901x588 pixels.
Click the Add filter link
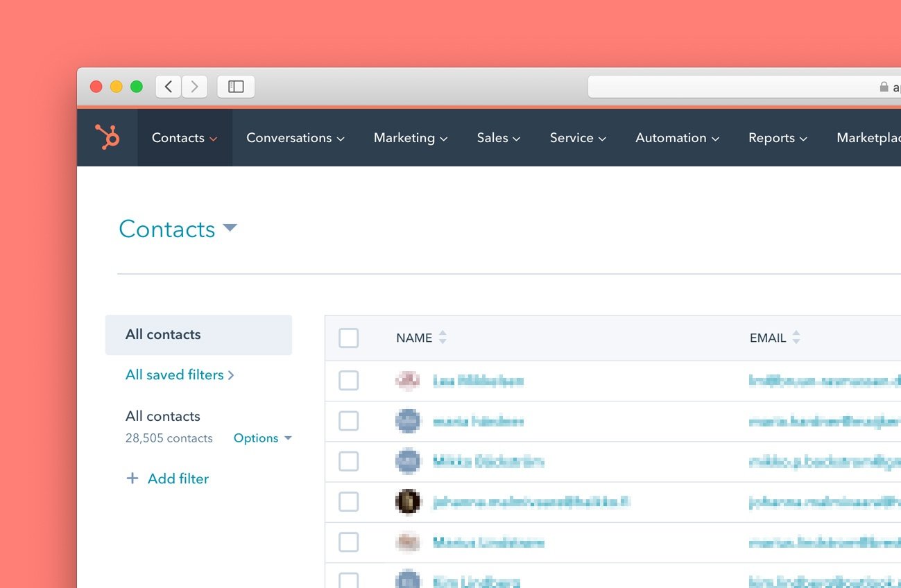click(x=178, y=478)
